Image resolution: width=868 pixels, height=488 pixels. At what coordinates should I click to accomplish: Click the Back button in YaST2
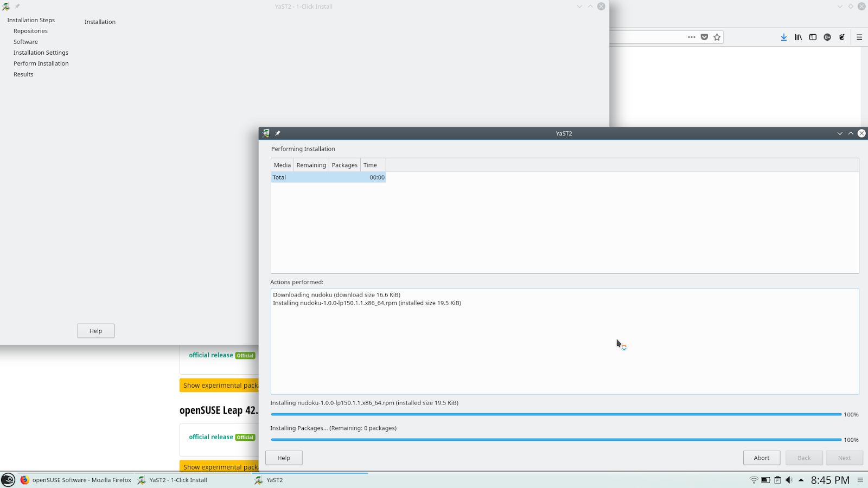[x=804, y=458]
